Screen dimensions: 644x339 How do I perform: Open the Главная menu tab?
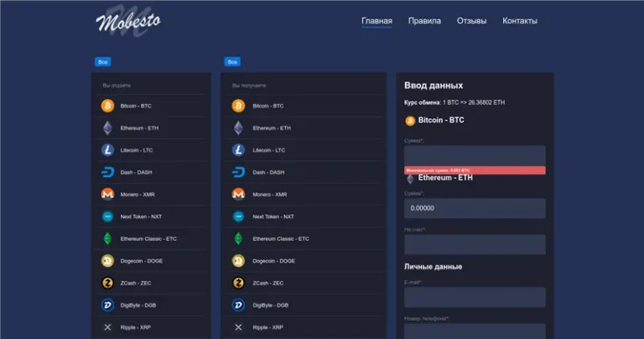tap(377, 21)
